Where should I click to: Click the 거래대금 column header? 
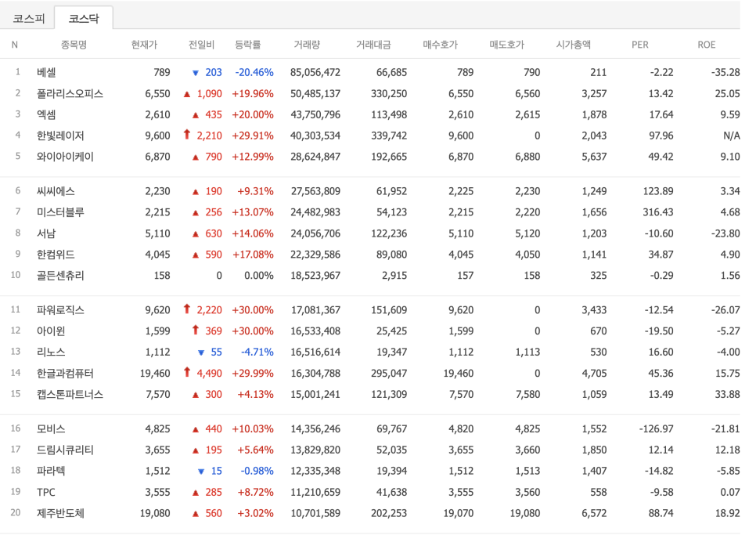(373, 45)
